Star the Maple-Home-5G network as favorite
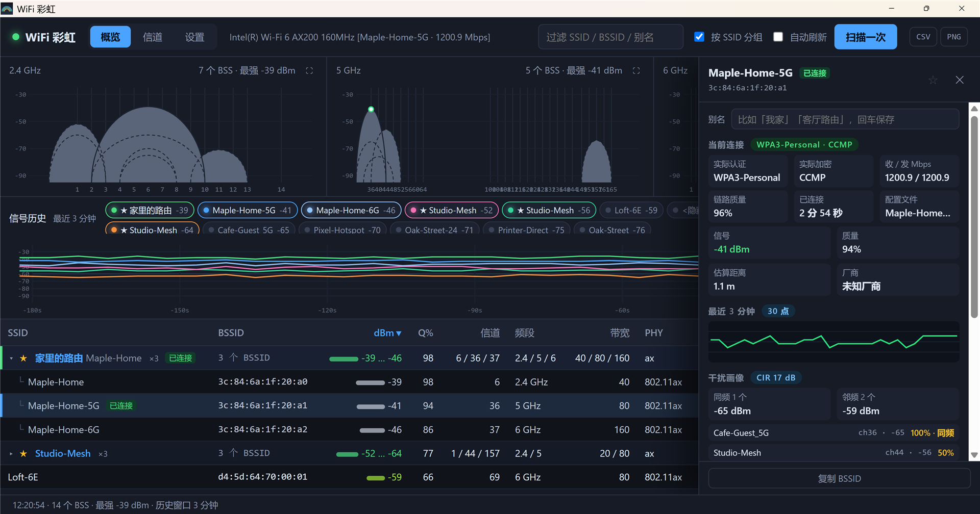 [x=933, y=80]
